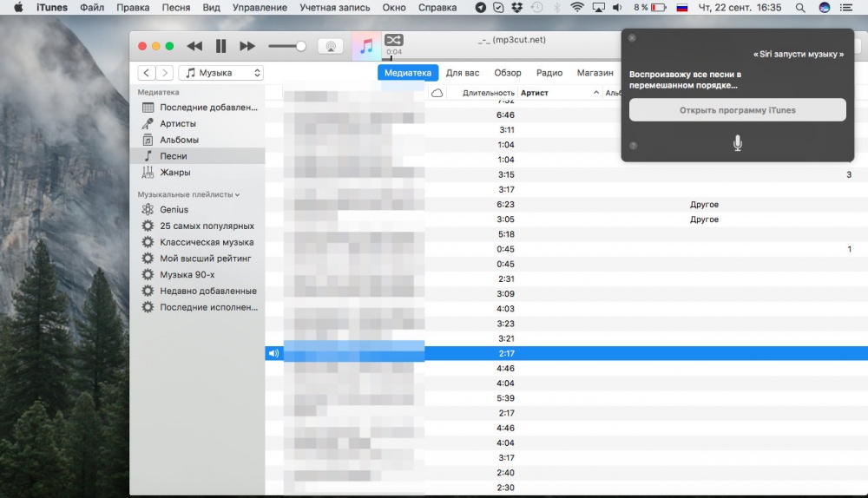This screenshot has height=498, width=868.
Task: Click the track progress bar
Action: click(x=501, y=58)
